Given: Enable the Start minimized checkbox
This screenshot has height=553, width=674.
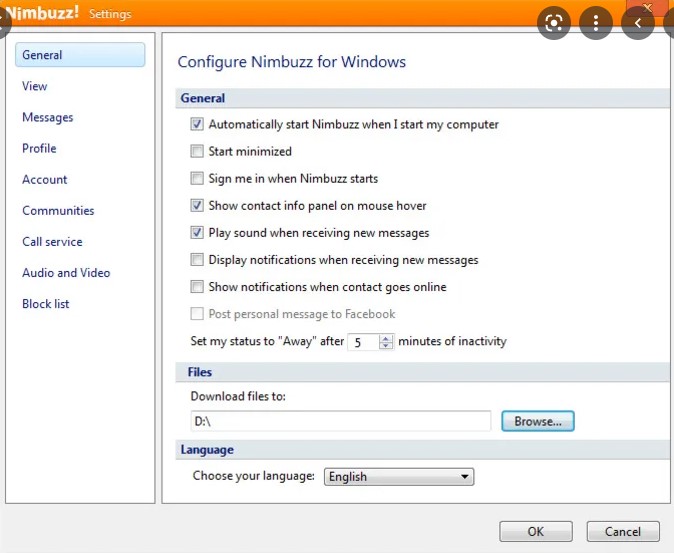Looking at the screenshot, I should 197,151.
